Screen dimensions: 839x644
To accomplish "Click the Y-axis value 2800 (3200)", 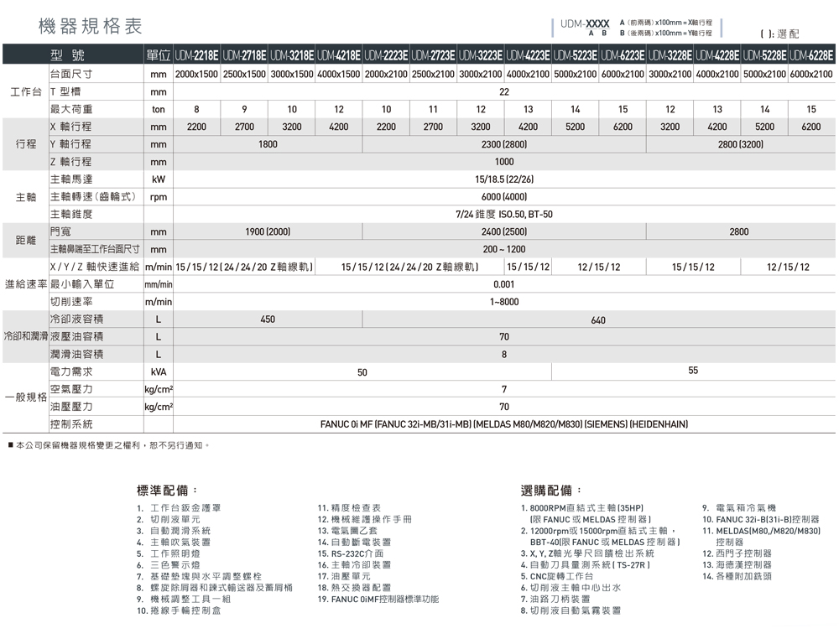I will [741, 144].
